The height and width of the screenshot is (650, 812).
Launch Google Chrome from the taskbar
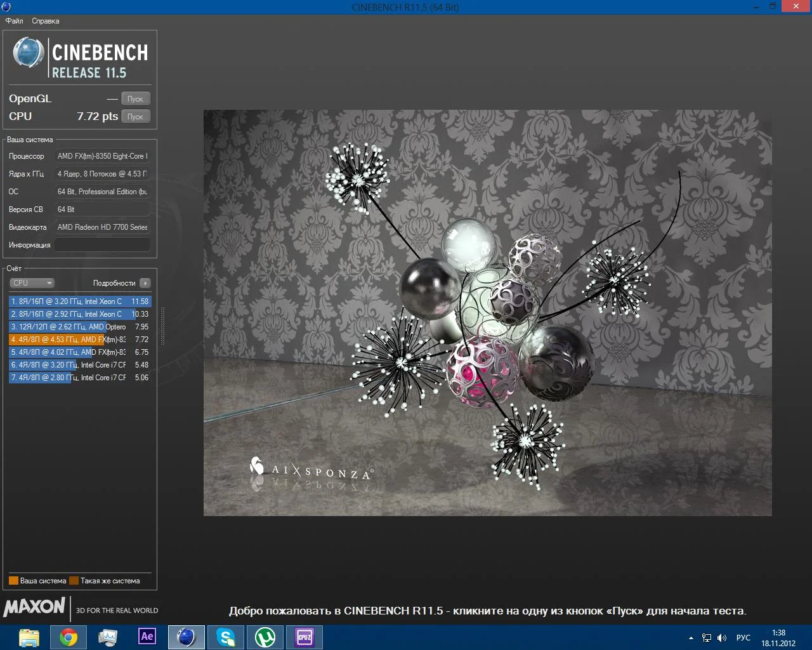click(69, 637)
